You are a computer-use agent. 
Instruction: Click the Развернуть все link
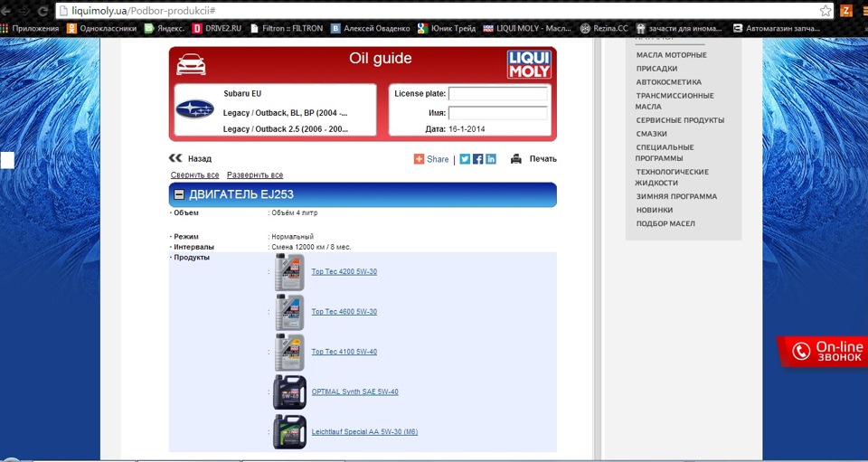point(255,174)
